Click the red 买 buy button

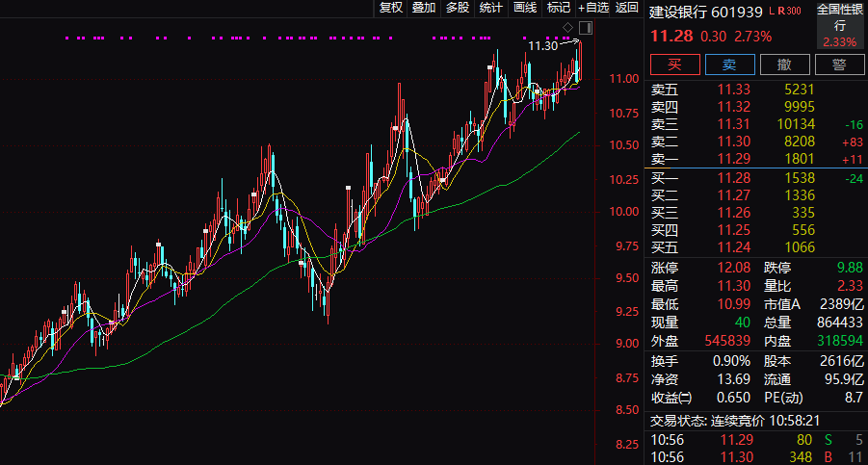click(x=674, y=65)
